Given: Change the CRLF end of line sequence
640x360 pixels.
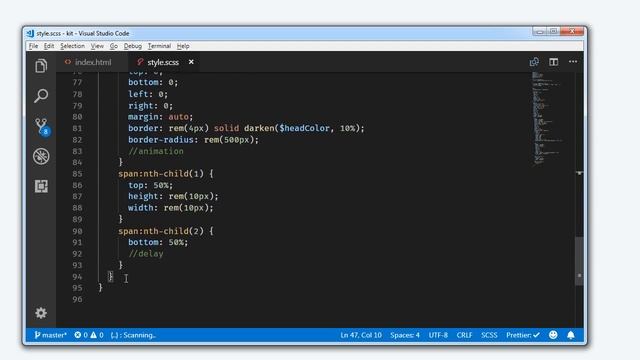Looking at the screenshot, I should pyautogui.click(x=464, y=335).
